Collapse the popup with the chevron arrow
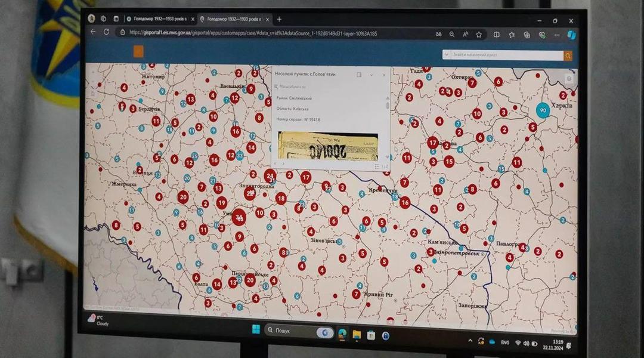 [371, 75]
